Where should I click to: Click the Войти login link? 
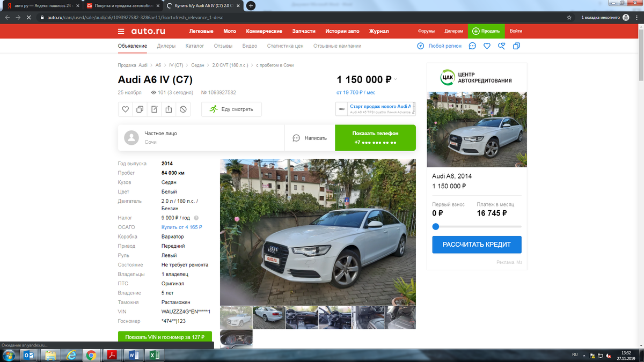[x=516, y=31]
